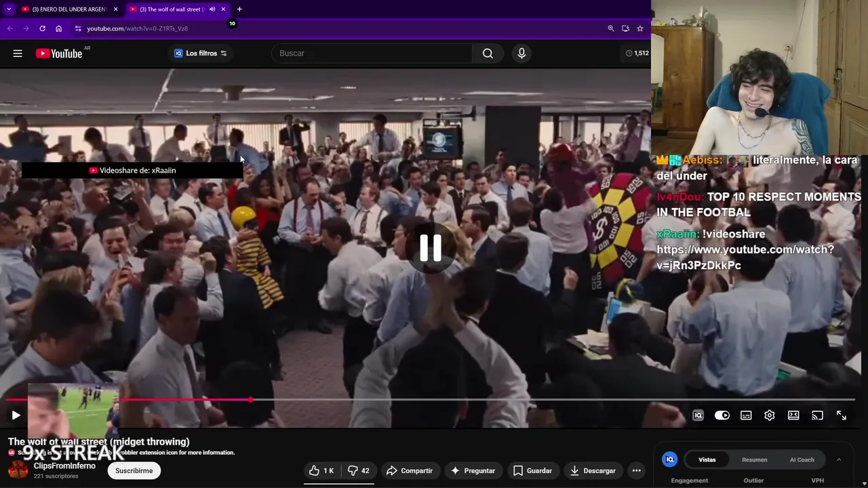Collapse the vidIQ panel chevron
Viewport: 868px width, 488px height.
pos(839,460)
